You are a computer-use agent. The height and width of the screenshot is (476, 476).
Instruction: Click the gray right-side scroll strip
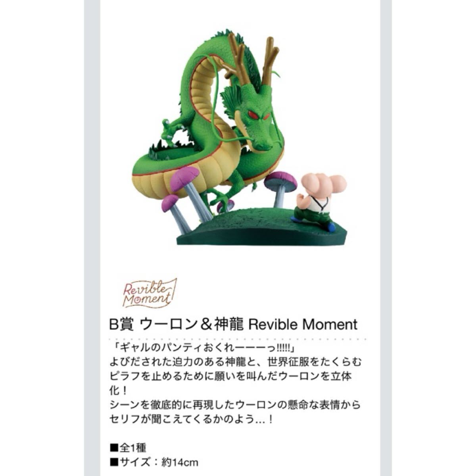coord(386,238)
